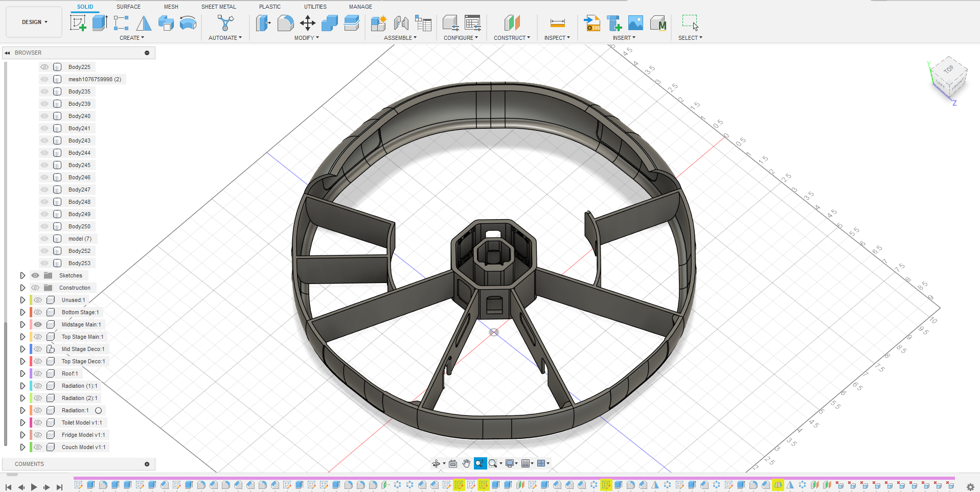This screenshot has height=492, width=980.
Task: Open the ASSEMBLE dropdown menu
Action: pyautogui.click(x=400, y=38)
